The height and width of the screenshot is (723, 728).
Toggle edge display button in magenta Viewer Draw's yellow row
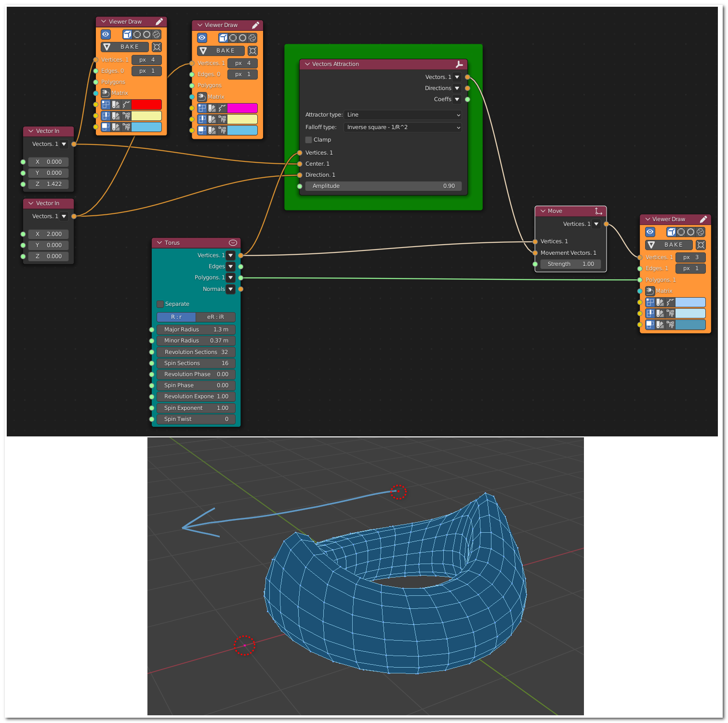(x=202, y=119)
